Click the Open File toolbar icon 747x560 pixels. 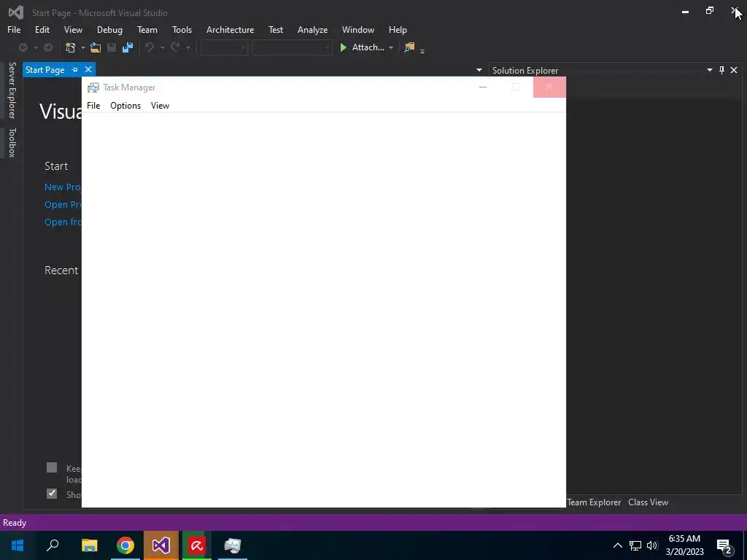(96, 47)
